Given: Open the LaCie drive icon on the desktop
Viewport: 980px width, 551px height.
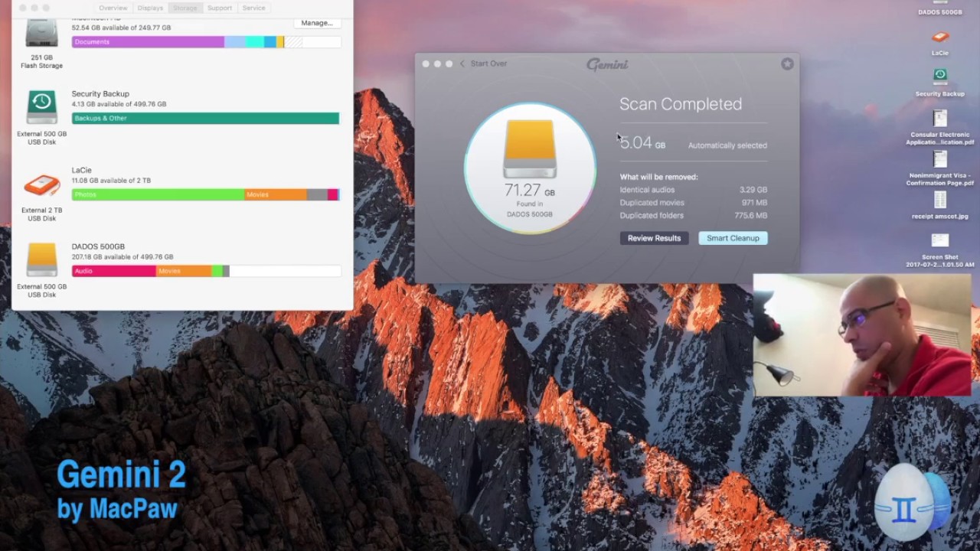Looking at the screenshot, I should click(x=940, y=37).
